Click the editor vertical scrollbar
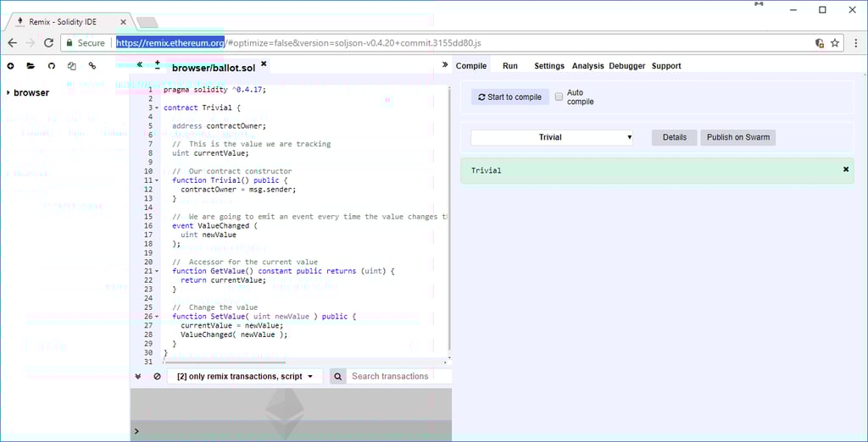The height and width of the screenshot is (442, 868). [449, 218]
